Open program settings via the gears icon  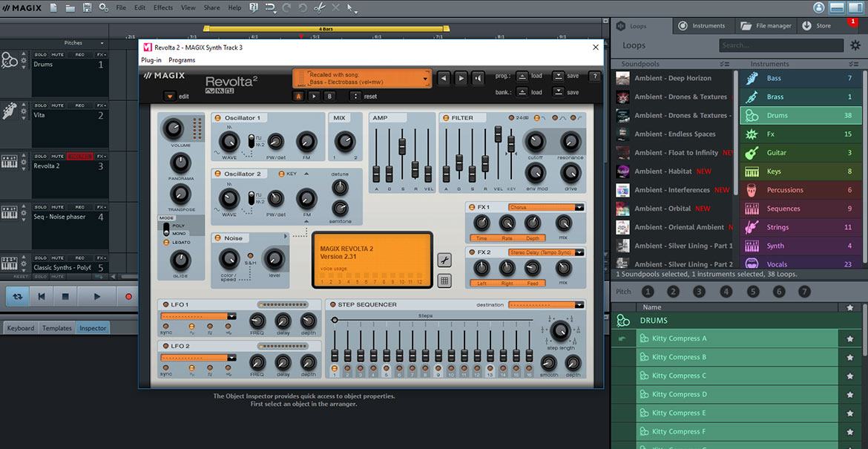(x=104, y=7)
